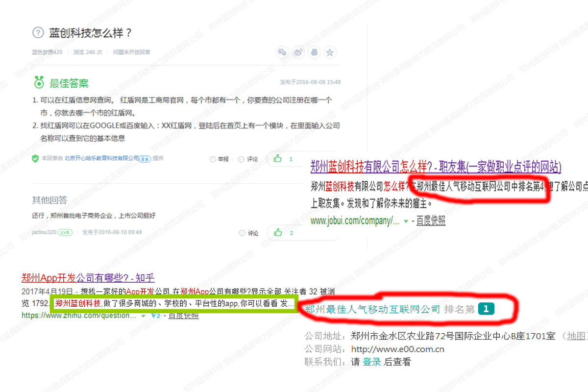This screenshot has height=392, width=588.
Task: Click the 最佳答案 heading
Action: (69, 83)
